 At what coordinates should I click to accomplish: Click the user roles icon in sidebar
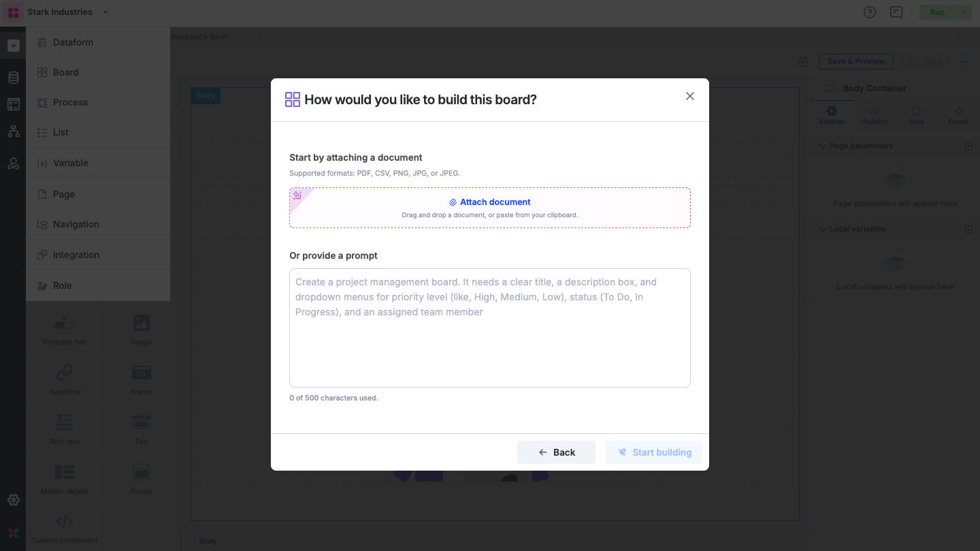tap(13, 163)
